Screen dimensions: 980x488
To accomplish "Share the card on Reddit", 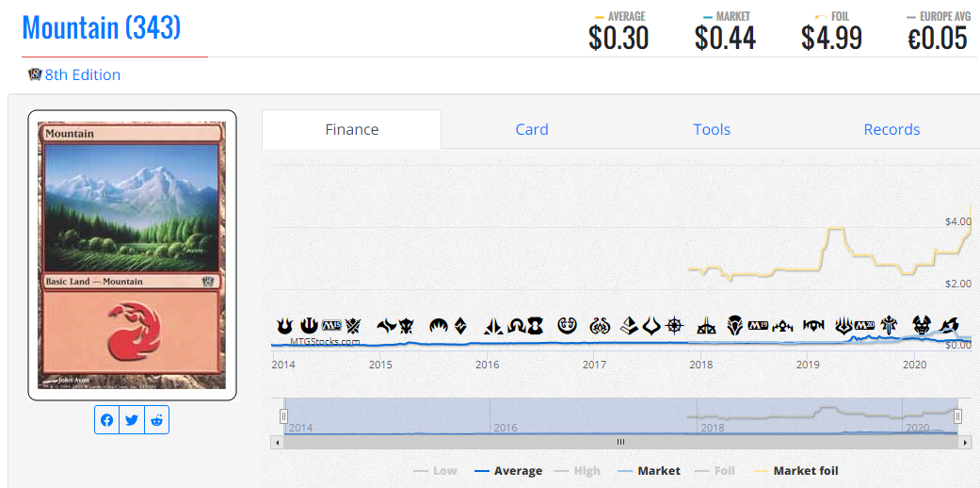I will coord(157,420).
